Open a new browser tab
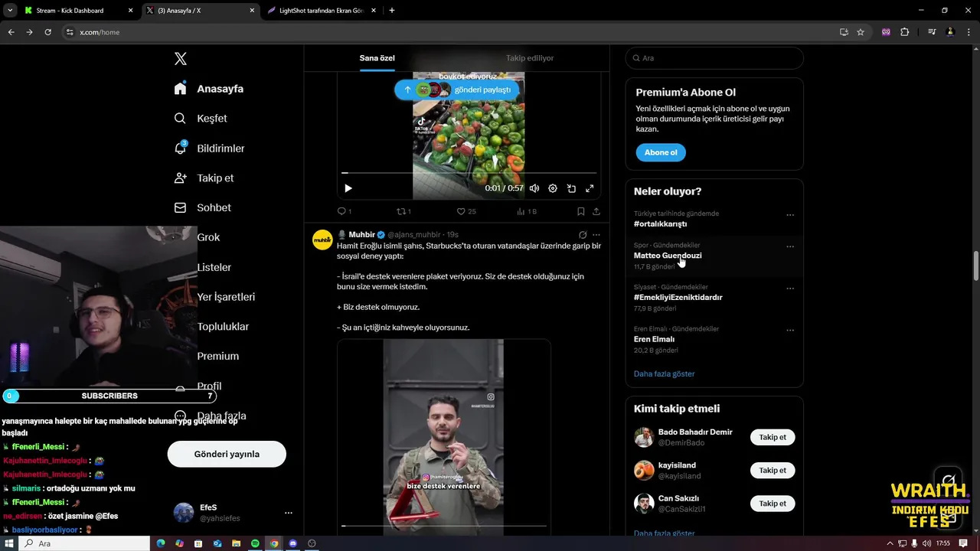 click(392, 11)
